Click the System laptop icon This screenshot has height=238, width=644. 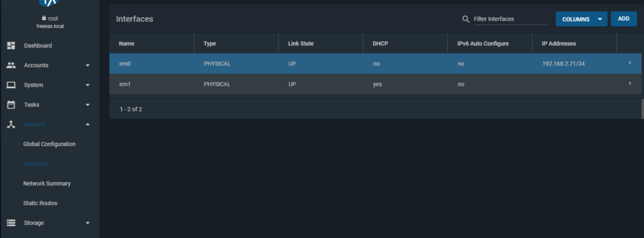(11, 85)
